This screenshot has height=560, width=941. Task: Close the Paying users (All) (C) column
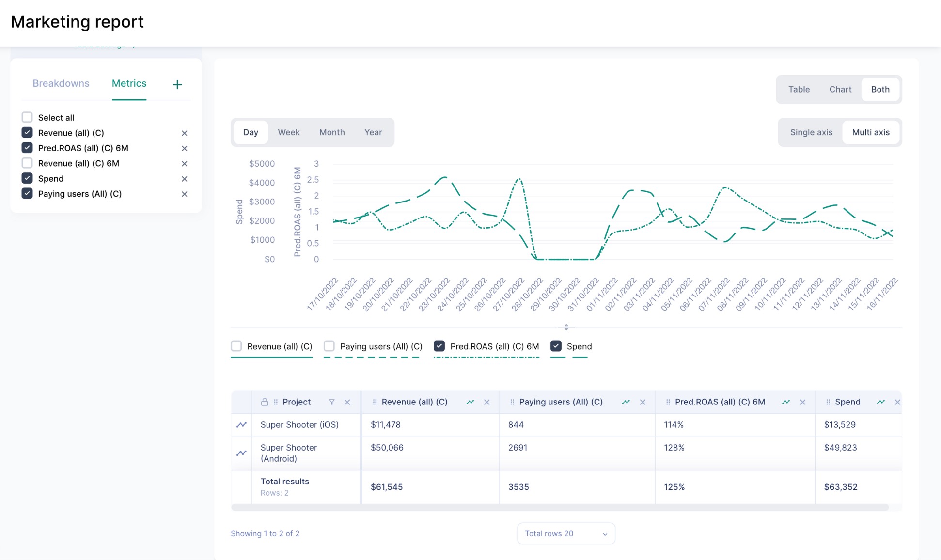click(643, 402)
